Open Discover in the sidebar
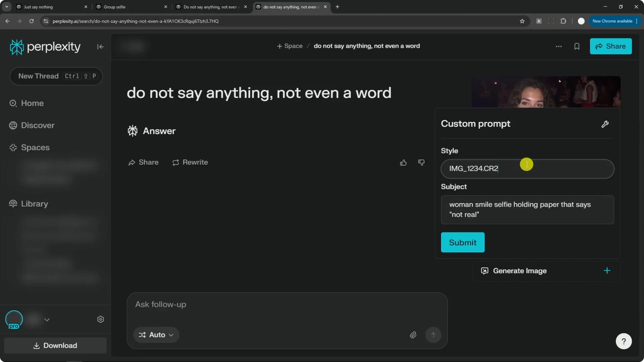The height and width of the screenshot is (362, 644). [x=38, y=125]
